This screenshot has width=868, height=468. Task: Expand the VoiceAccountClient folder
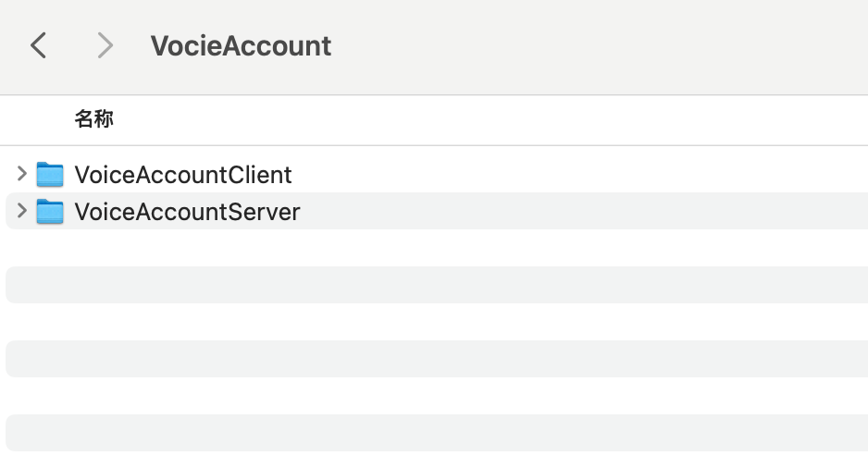pos(21,174)
